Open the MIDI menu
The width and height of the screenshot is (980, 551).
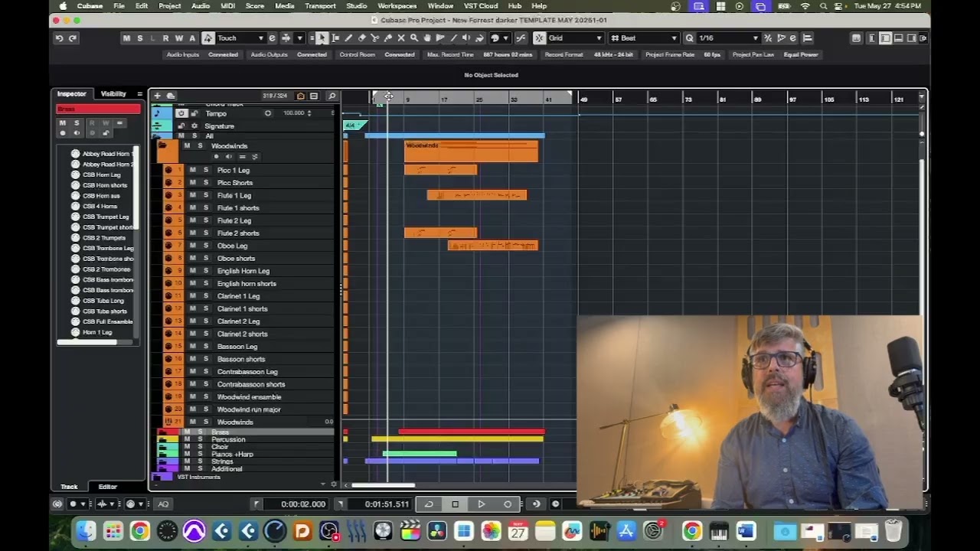[227, 6]
